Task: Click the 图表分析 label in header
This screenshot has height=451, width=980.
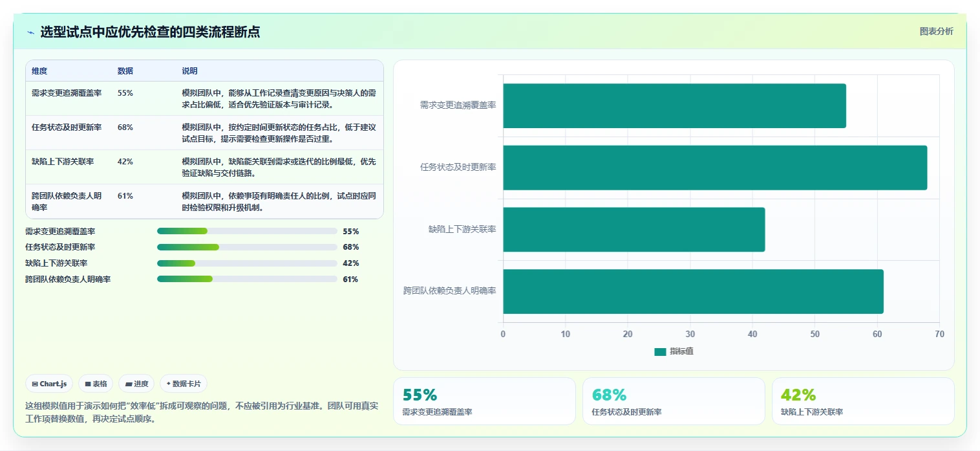Action: [936, 31]
